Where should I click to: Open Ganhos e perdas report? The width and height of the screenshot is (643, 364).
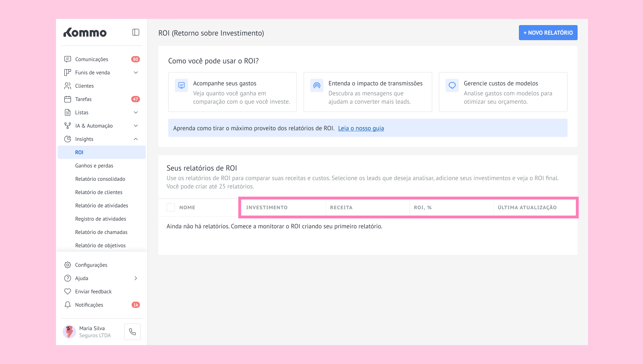coord(94,165)
